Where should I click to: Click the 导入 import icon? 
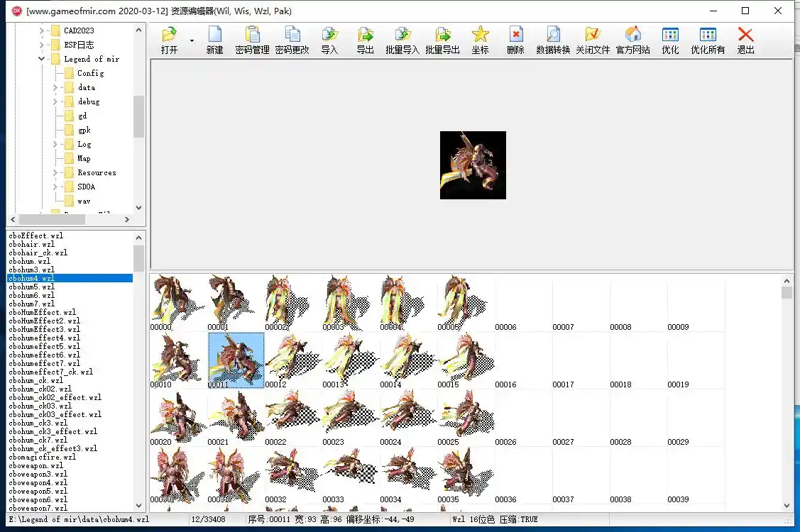pos(329,40)
